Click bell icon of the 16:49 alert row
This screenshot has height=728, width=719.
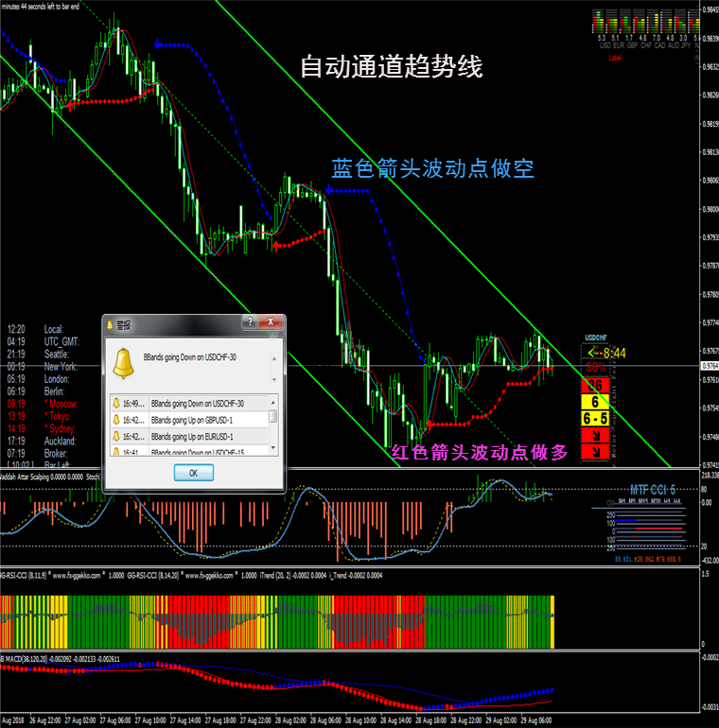pos(116,403)
